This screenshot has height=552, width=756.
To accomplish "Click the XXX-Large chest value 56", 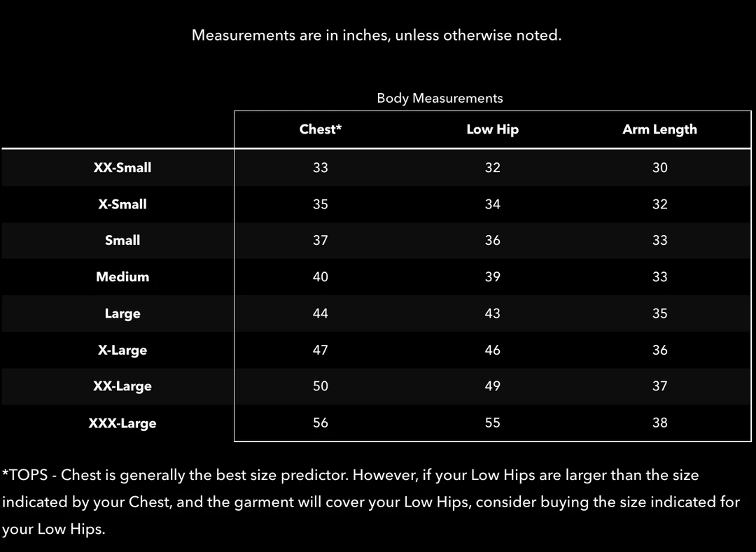I will pos(320,423).
